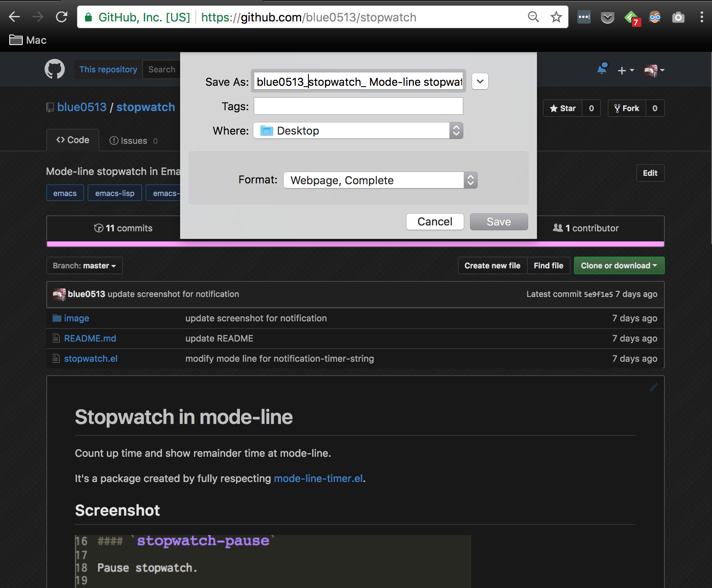Open the Branch: master selector
The width and height of the screenshot is (712, 588).
click(84, 265)
